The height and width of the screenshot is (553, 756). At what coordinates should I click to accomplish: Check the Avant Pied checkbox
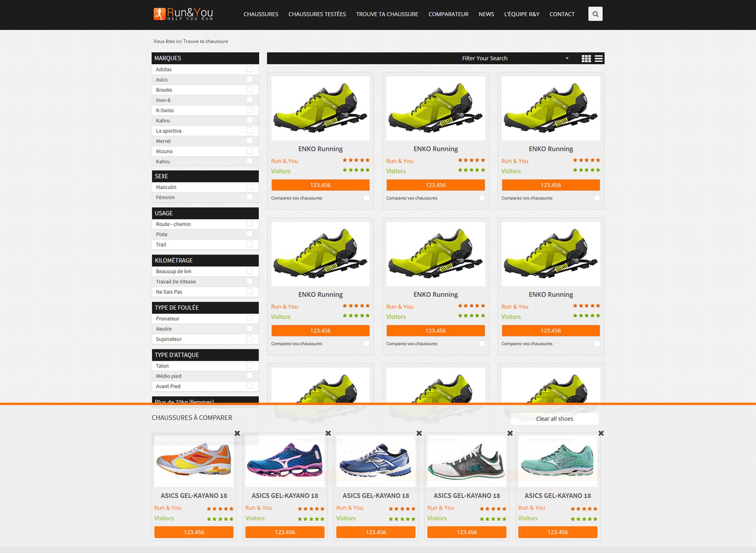[x=249, y=386]
